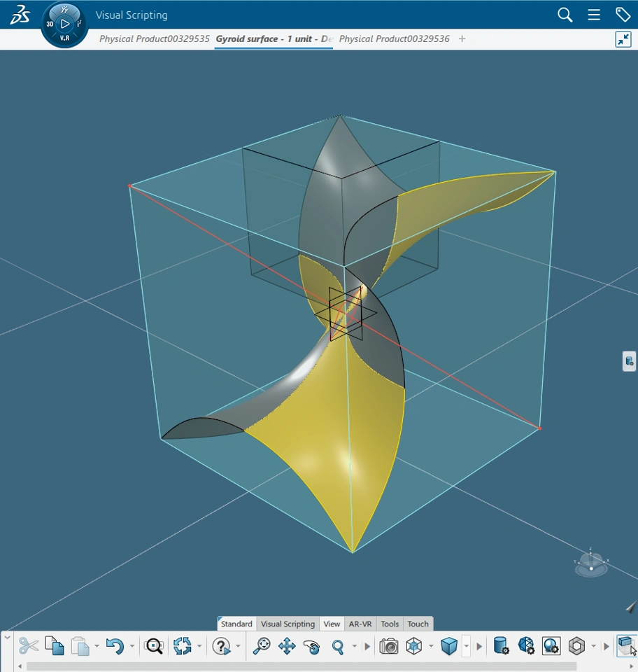638x672 pixels.
Task: Expand undo history dropdown arrow
Action: pos(132,646)
